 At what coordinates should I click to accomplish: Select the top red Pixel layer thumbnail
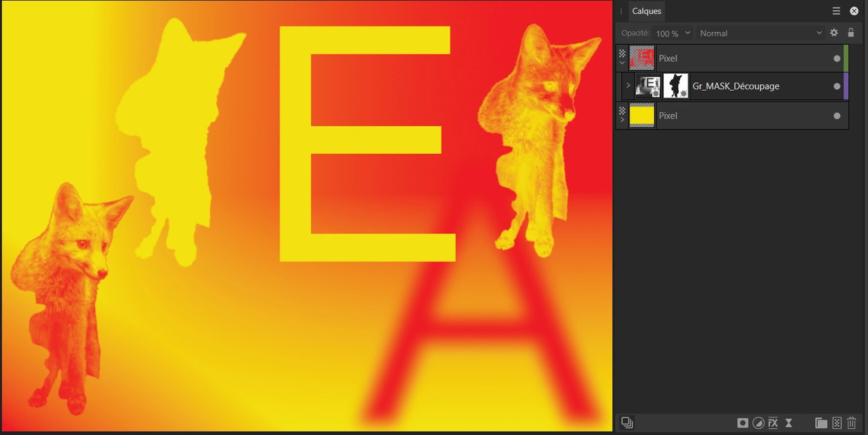[642, 58]
